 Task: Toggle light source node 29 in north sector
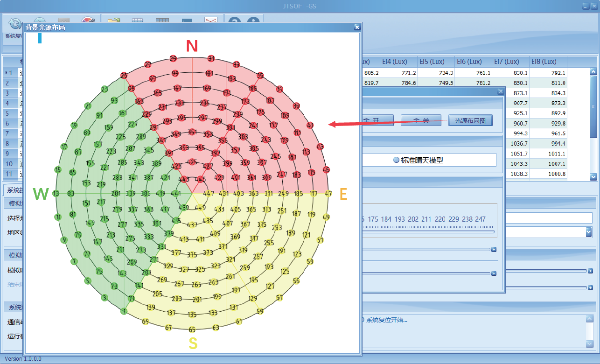coord(173,58)
